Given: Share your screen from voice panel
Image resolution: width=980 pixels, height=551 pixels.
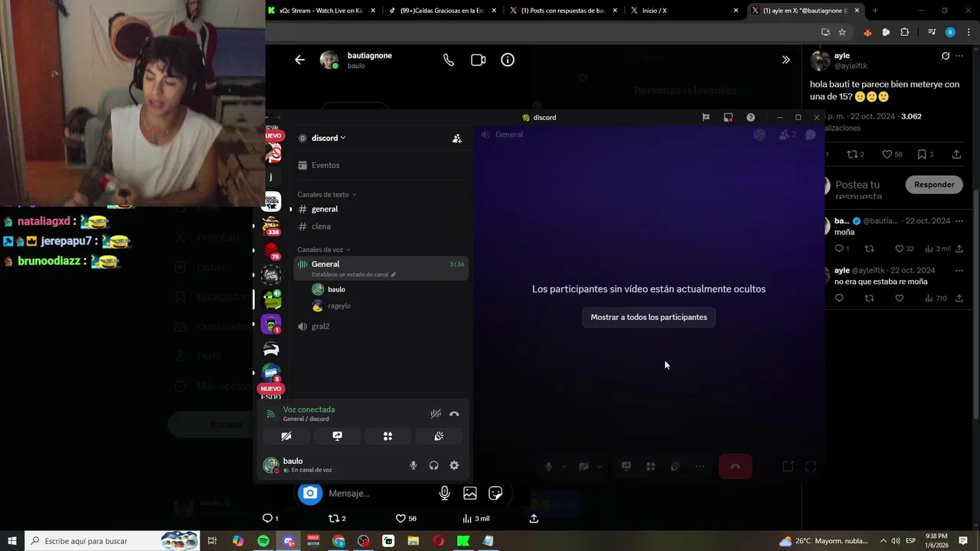Looking at the screenshot, I should coord(337,436).
